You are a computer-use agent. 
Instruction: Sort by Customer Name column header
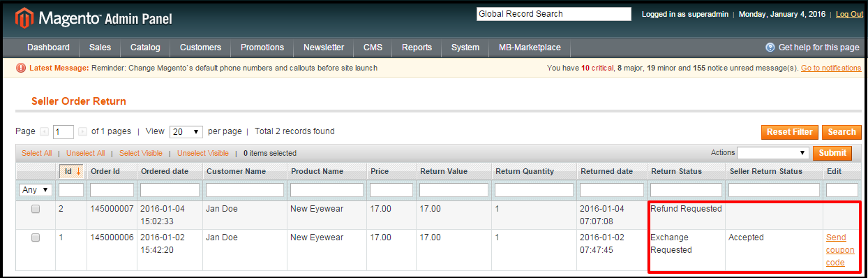[x=237, y=171]
